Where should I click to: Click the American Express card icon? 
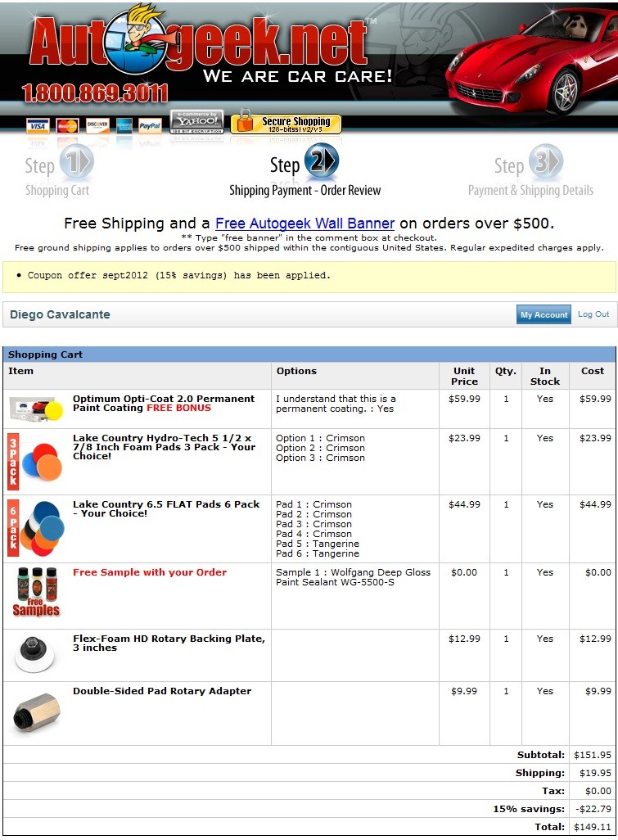pos(124,126)
